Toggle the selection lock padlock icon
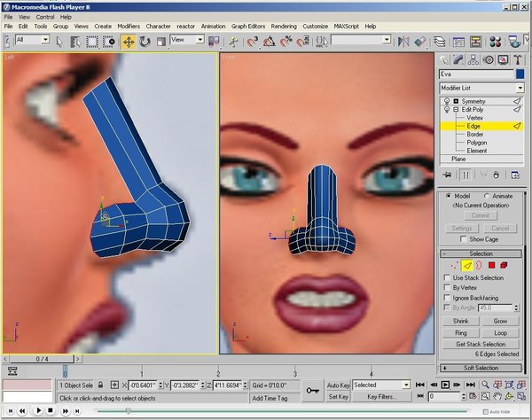The height and width of the screenshot is (420, 532). tap(102, 385)
